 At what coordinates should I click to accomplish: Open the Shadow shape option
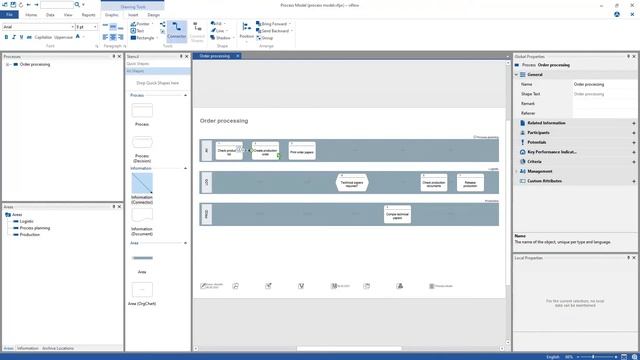tap(221, 38)
